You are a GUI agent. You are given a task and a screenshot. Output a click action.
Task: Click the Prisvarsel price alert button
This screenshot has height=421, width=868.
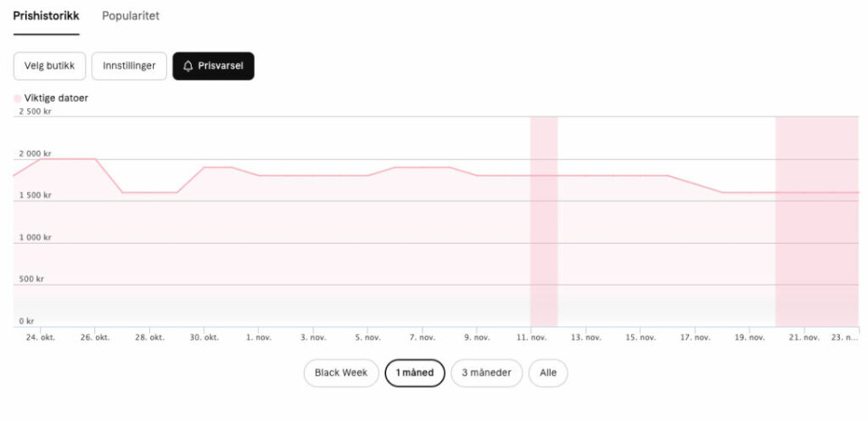(x=213, y=66)
